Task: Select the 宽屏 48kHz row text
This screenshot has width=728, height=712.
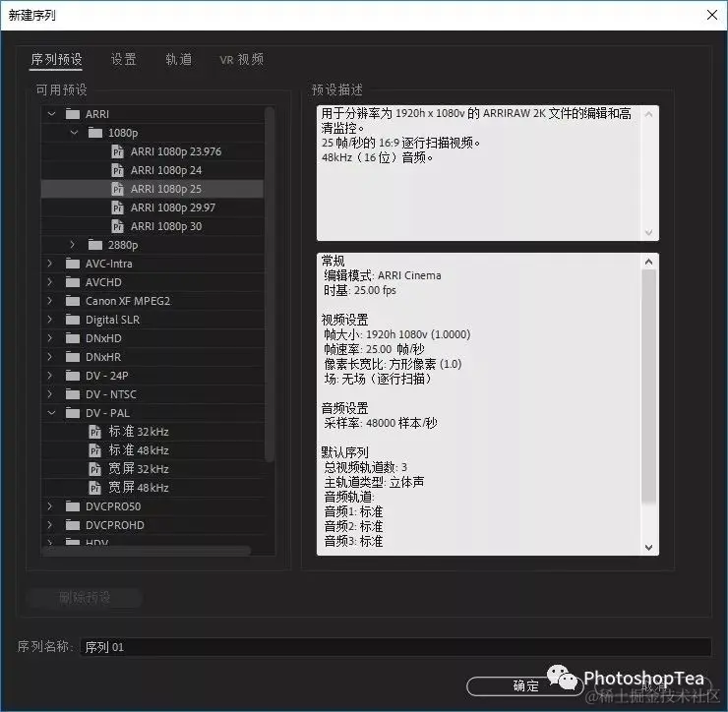Action: [139, 488]
